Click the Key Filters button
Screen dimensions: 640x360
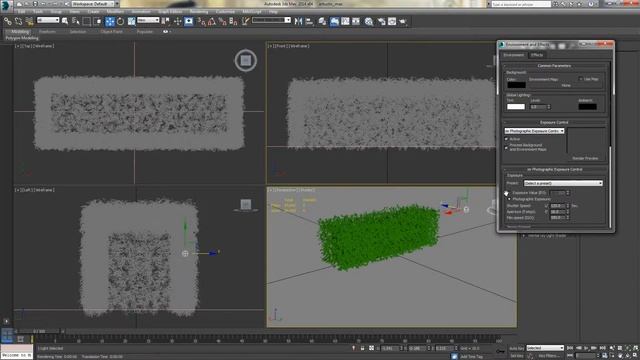[549, 356]
